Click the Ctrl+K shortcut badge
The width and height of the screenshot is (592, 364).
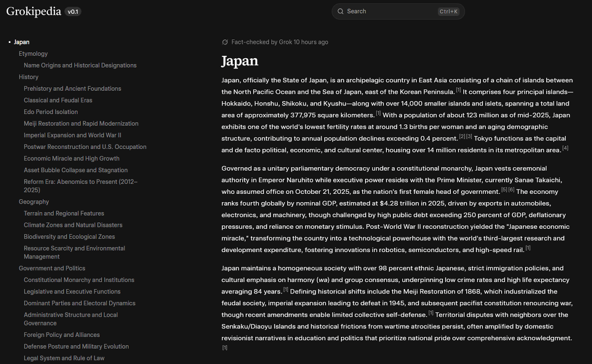pyautogui.click(x=448, y=11)
